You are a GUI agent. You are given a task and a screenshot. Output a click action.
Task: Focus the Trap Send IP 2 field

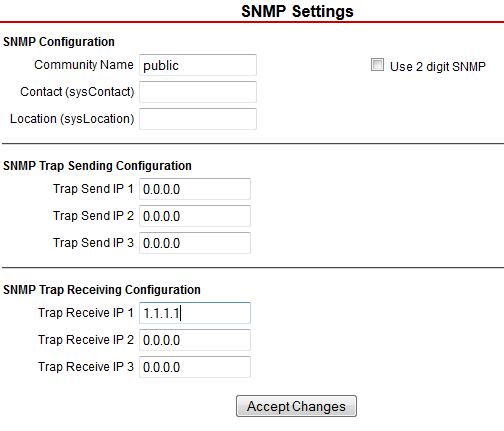point(195,216)
